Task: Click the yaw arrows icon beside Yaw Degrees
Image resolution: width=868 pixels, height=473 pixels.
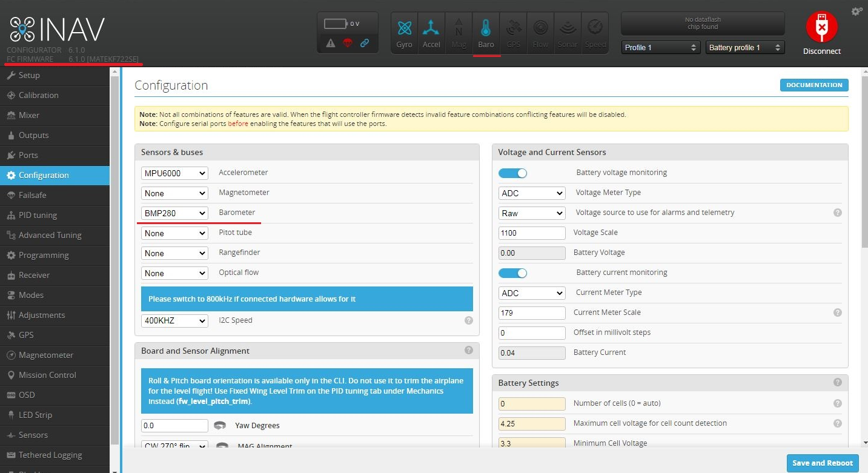Action: (x=219, y=425)
